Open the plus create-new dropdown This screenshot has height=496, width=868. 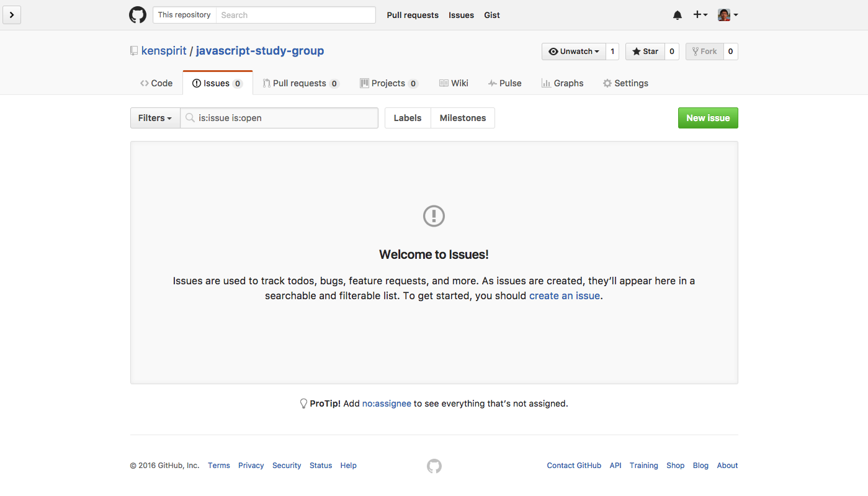(700, 15)
